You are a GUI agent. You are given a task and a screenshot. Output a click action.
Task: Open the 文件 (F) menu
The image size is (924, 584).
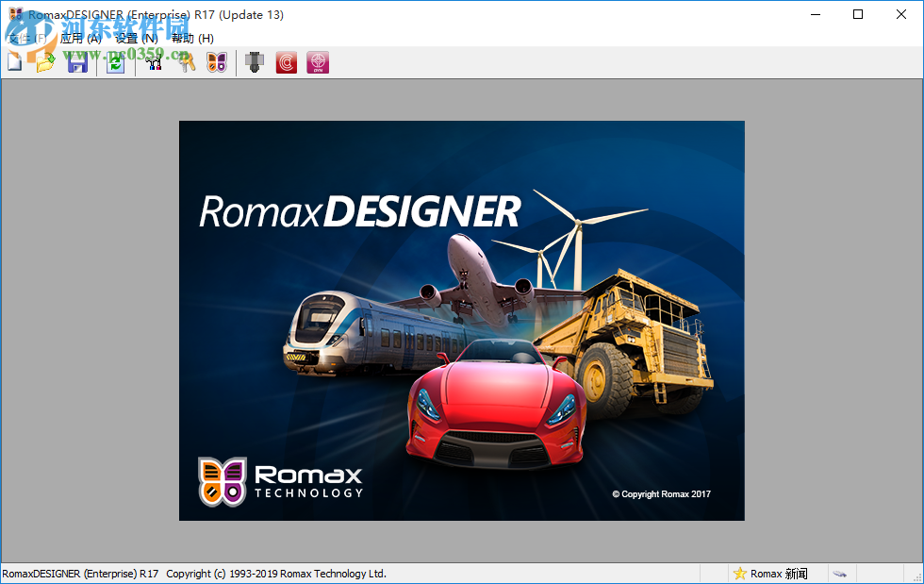coord(28,38)
